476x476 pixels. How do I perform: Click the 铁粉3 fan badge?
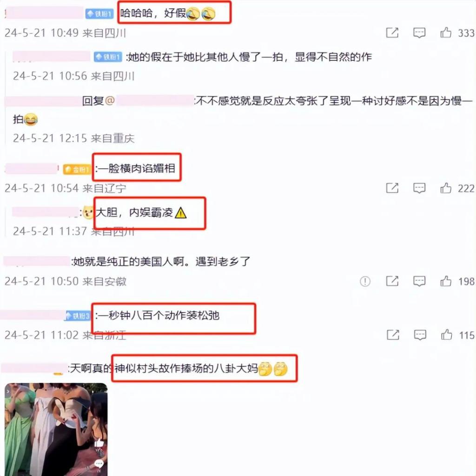78,316
